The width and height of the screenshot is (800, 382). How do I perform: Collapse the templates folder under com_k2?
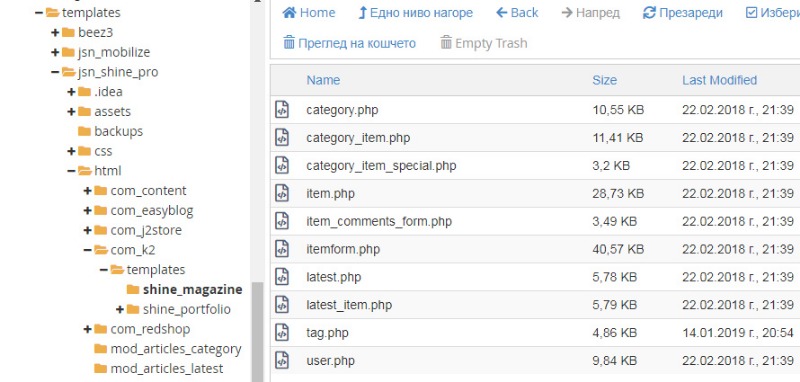pyautogui.click(x=104, y=270)
